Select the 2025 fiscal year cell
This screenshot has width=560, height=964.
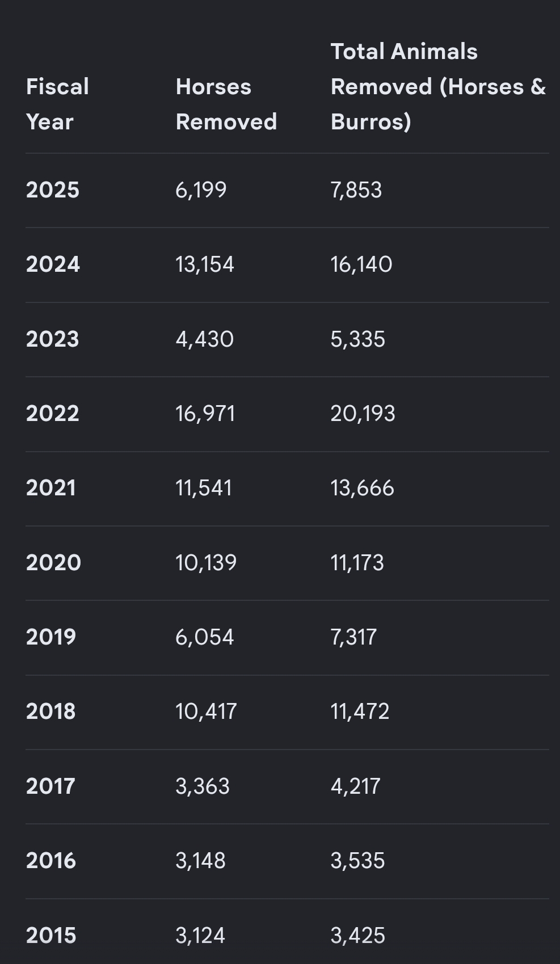tap(53, 190)
